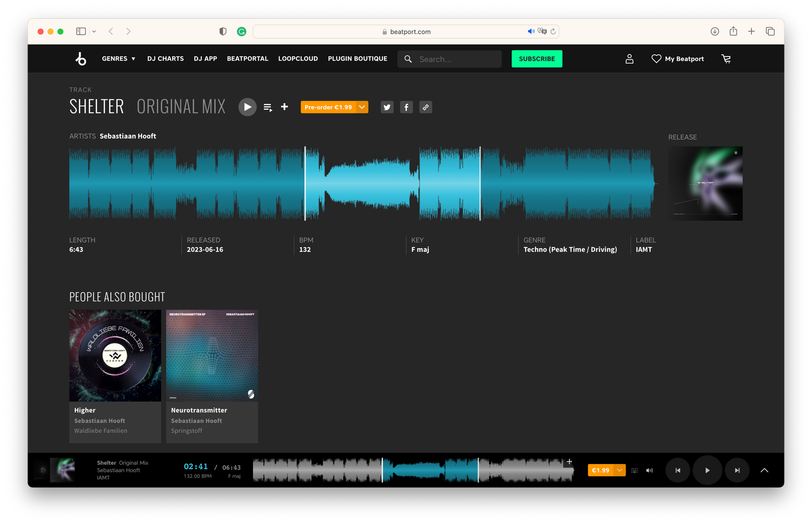Screen dimensions: 812x524
Task: Seek within the large track waveform
Action: pyautogui.click(x=363, y=183)
